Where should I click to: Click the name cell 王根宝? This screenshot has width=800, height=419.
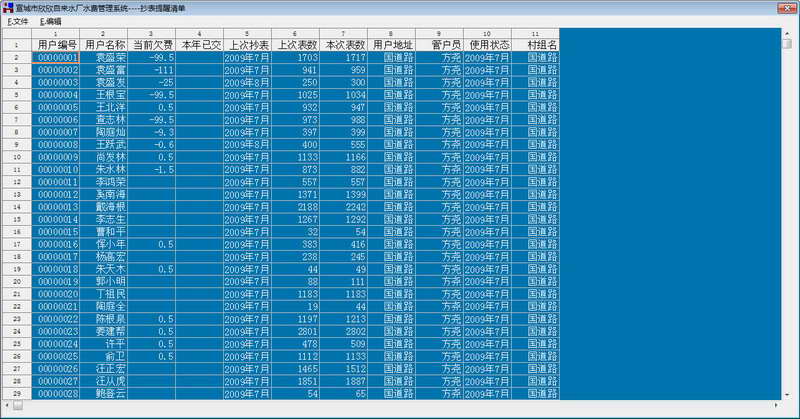point(104,95)
